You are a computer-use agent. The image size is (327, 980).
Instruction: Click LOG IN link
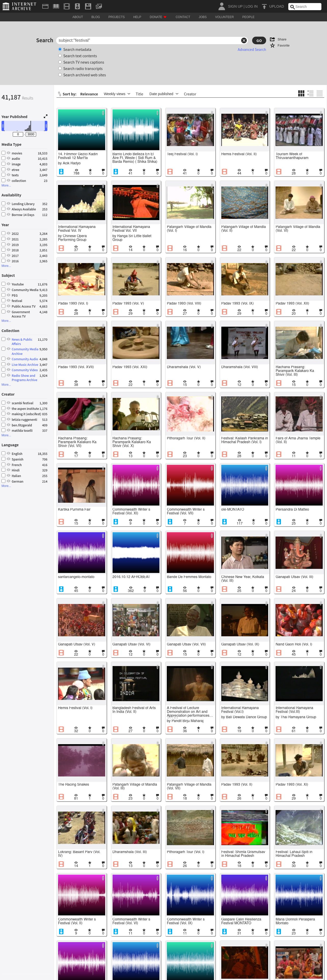click(x=252, y=6)
